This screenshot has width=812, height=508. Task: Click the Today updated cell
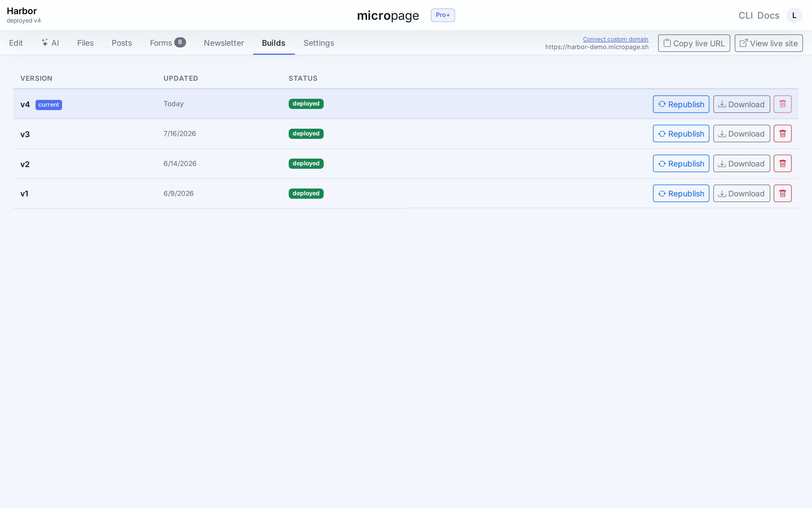pos(173,104)
